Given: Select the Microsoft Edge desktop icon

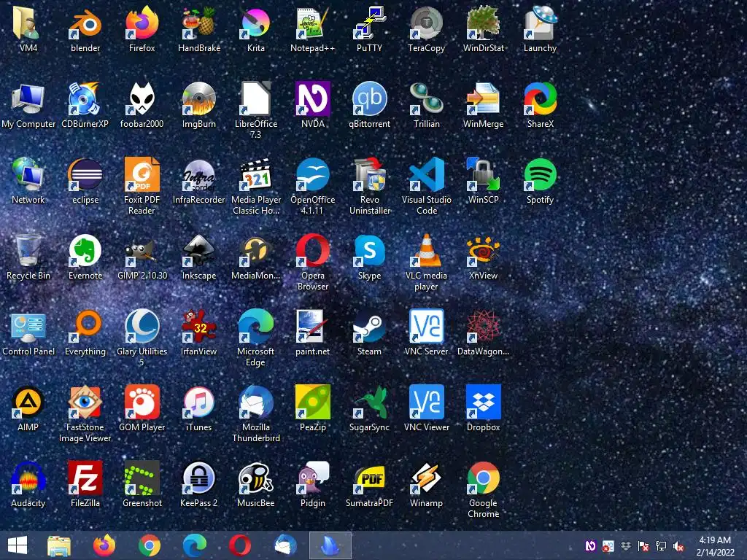Looking at the screenshot, I should [x=256, y=327].
